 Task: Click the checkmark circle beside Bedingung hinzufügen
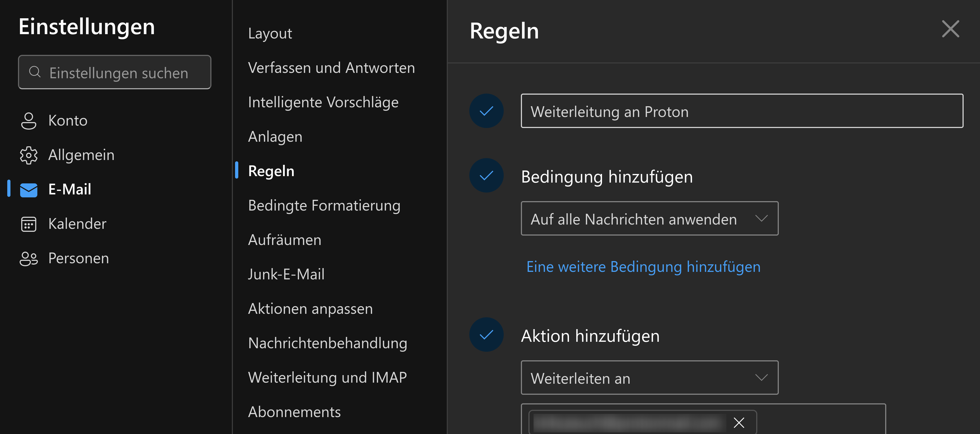(486, 176)
